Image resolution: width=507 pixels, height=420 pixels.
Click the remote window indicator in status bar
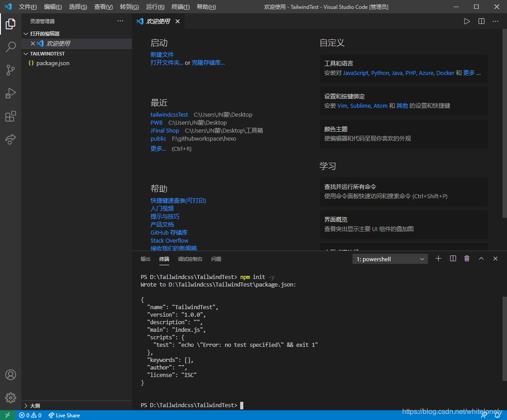click(8, 415)
